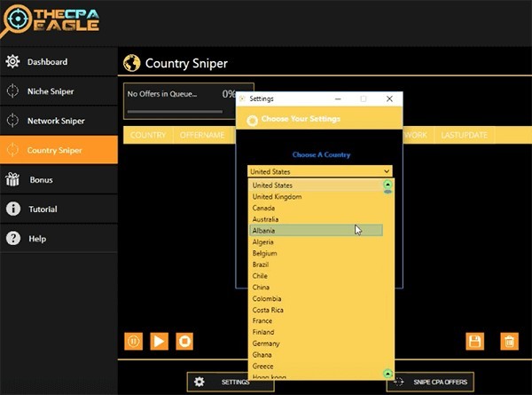Click the Dashboard gear icon
Screen dimensions: 532x395
tap(12, 61)
